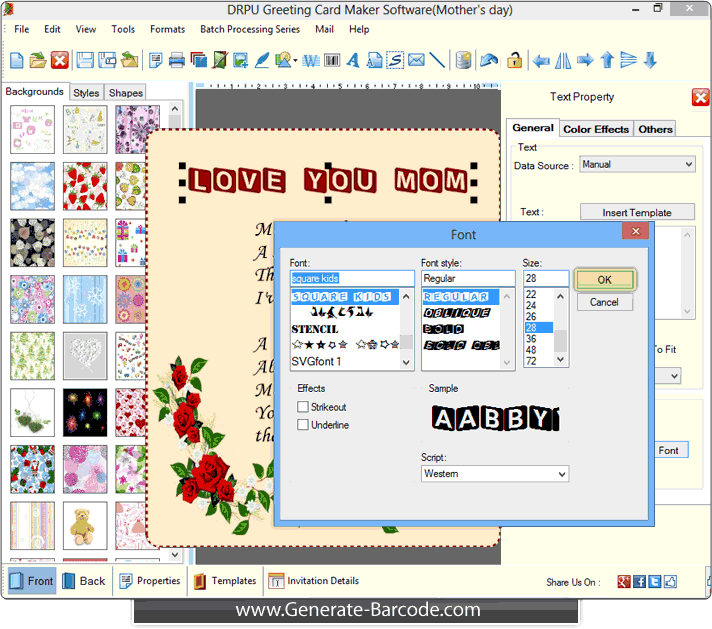Open the Script Western dropdown
This screenshot has height=629, width=712.
(495, 474)
